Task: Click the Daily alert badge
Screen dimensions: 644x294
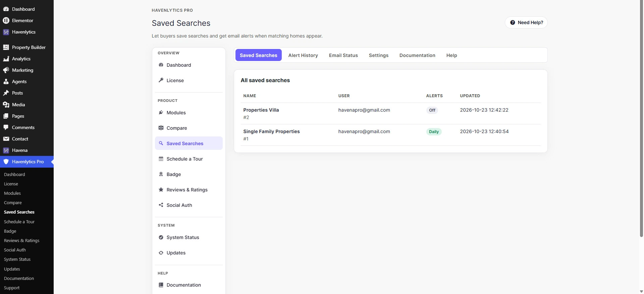Action: pos(434,131)
